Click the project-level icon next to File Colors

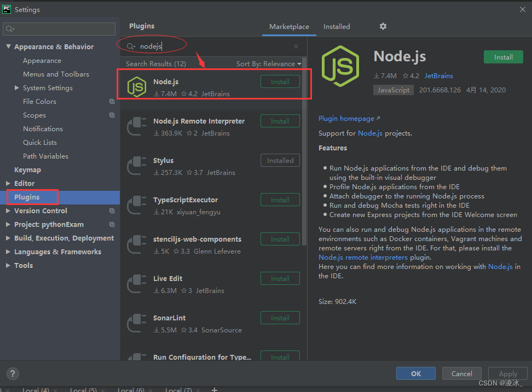coord(112,101)
